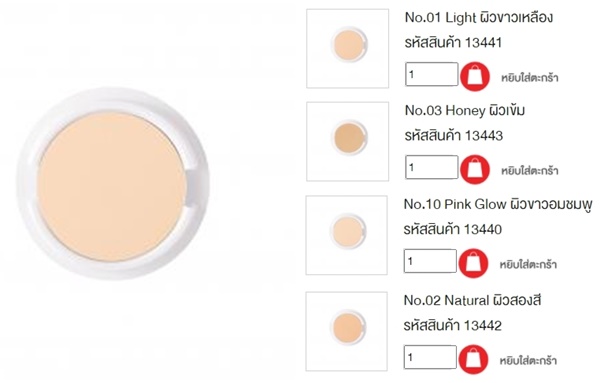This screenshot has height=383, width=600.
Task: Select quantity field for product 13441
Action: (432, 74)
